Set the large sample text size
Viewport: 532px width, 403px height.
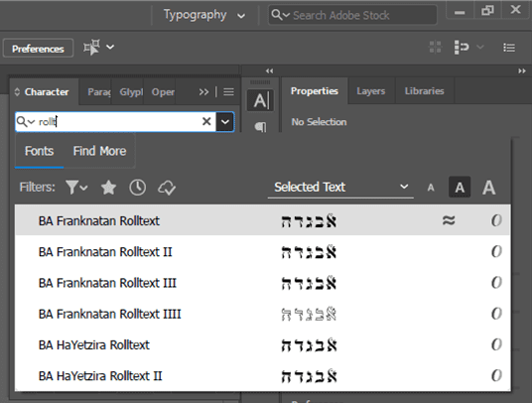(489, 188)
